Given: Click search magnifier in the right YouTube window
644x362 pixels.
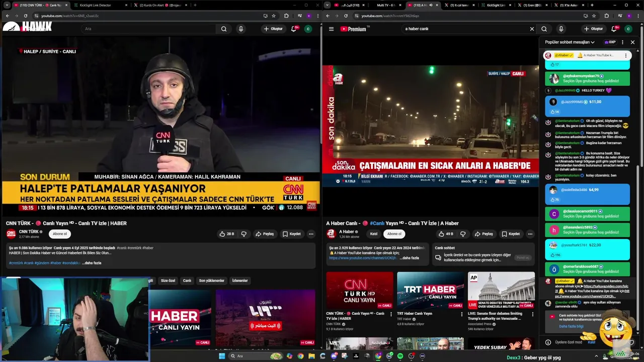Looking at the screenshot, I should click(x=544, y=29).
